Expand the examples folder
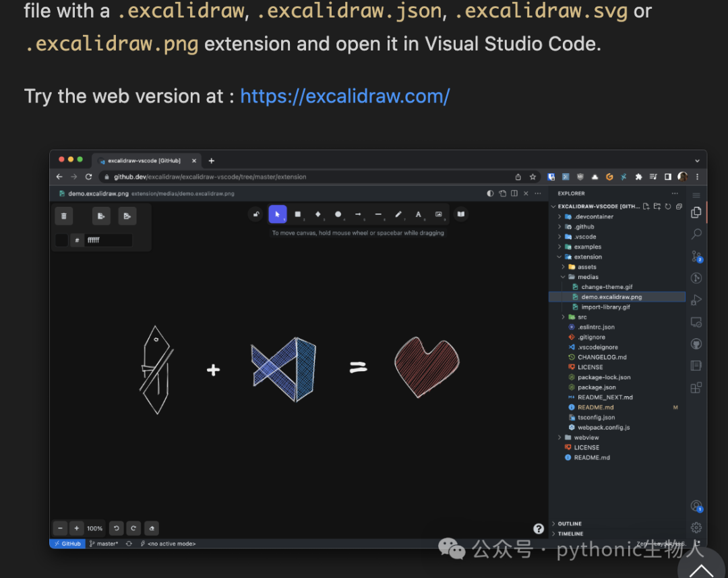Screen dimensions: 728x578 point(617,247)
